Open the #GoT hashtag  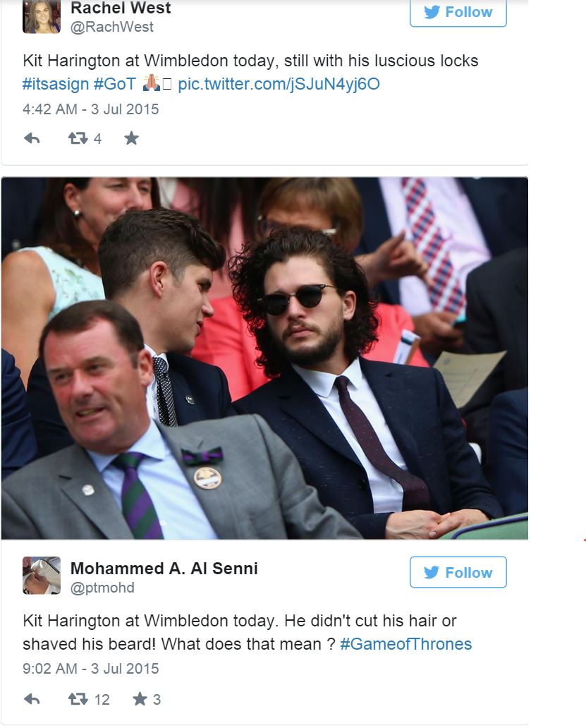[115, 84]
